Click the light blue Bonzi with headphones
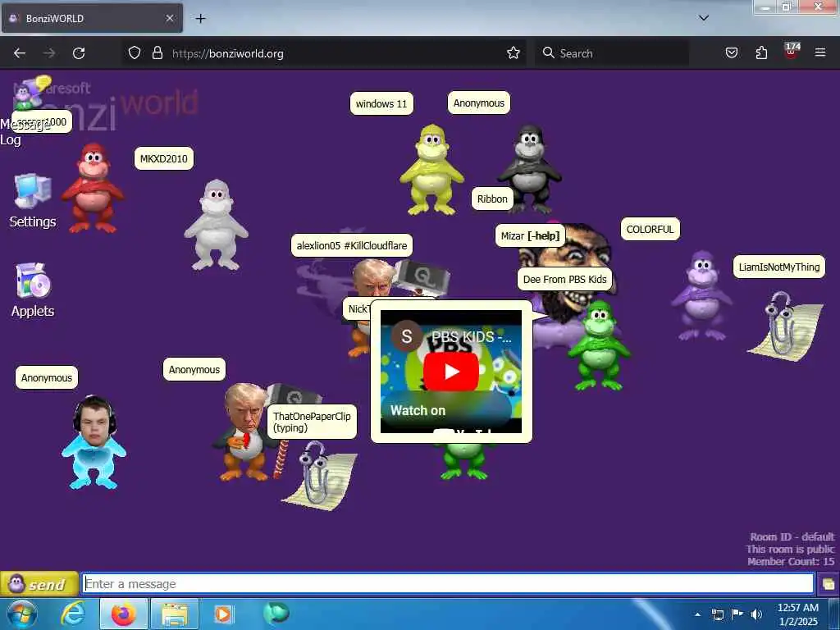 click(94, 442)
